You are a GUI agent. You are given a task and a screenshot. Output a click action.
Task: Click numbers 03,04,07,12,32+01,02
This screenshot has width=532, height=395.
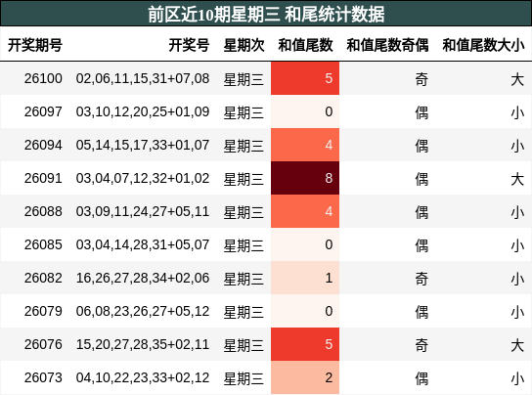(143, 179)
